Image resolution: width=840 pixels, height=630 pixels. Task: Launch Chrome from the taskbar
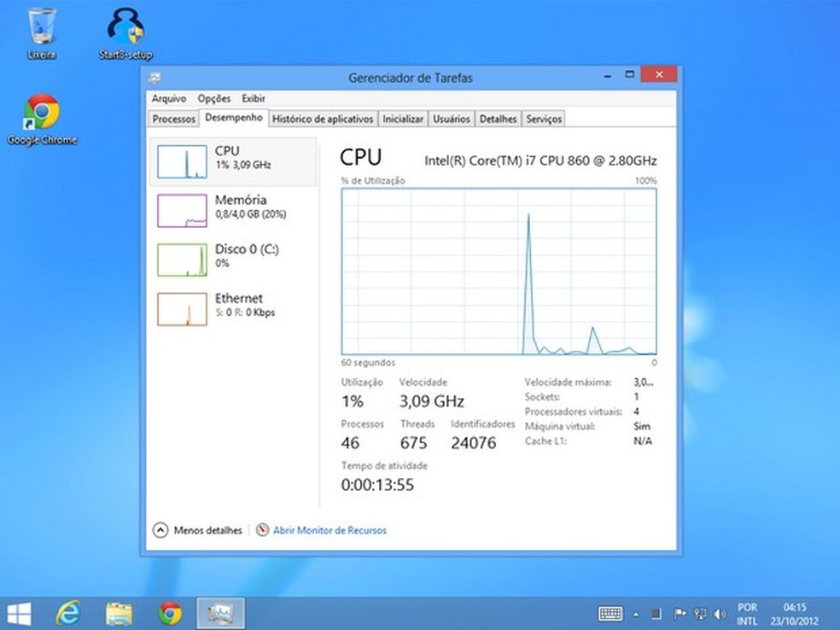(x=170, y=614)
